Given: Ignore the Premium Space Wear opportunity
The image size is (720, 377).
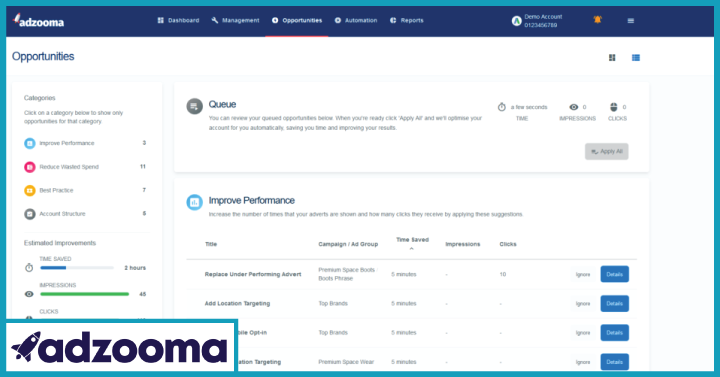Looking at the screenshot, I should click(583, 362).
